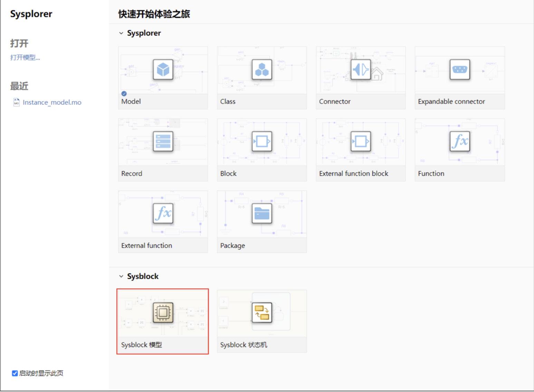Viewport: 534px width, 392px height.
Task: Click the Model tile label
Action: pos(131,102)
